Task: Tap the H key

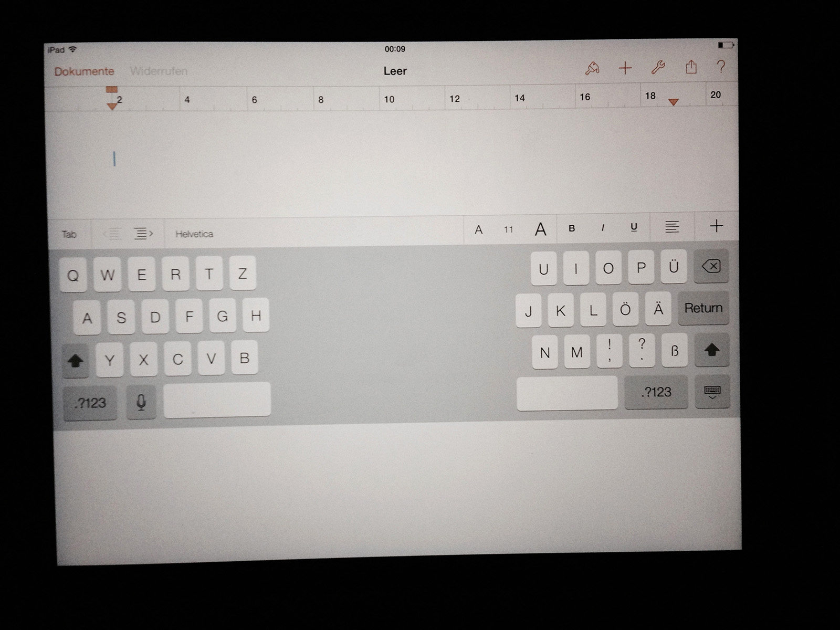Action: (x=256, y=315)
